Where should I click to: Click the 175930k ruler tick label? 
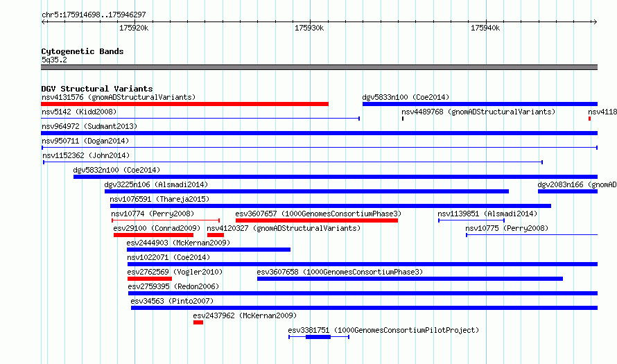tap(309, 28)
